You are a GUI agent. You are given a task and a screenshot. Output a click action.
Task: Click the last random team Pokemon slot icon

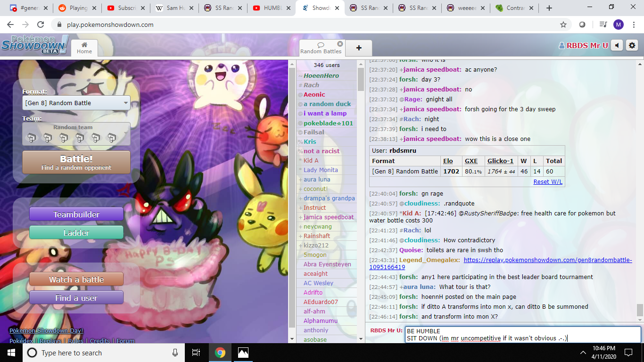click(112, 138)
